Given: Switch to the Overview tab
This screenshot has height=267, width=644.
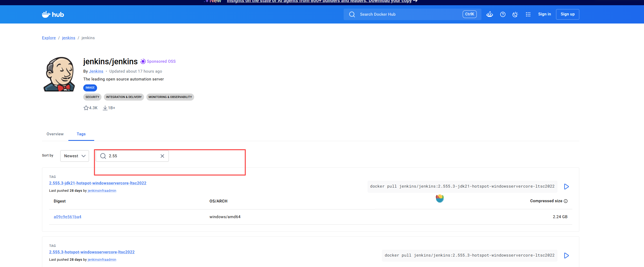Looking at the screenshot, I should tap(55, 134).
